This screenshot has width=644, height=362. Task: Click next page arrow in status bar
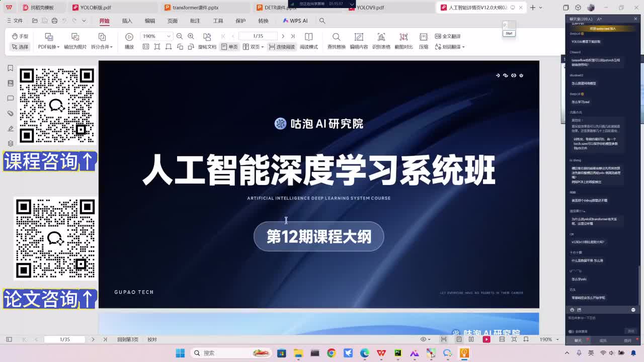pyautogui.click(x=93, y=339)
